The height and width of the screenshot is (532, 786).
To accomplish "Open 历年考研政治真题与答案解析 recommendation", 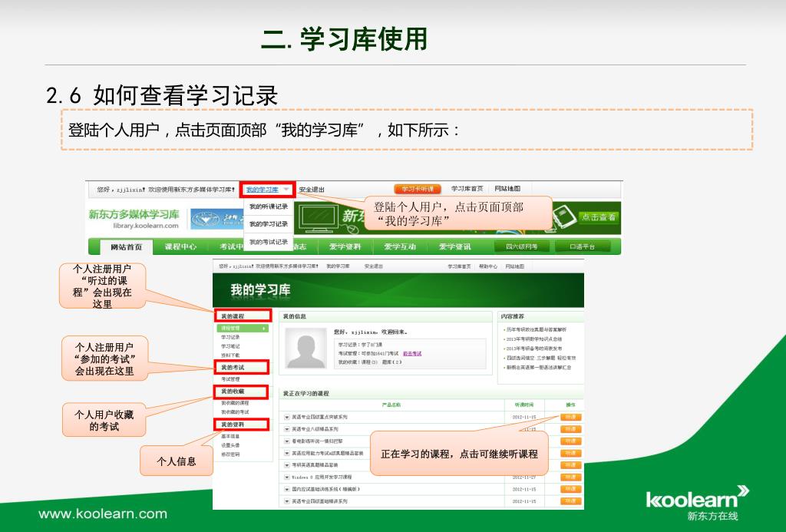I will coord(535,330).
